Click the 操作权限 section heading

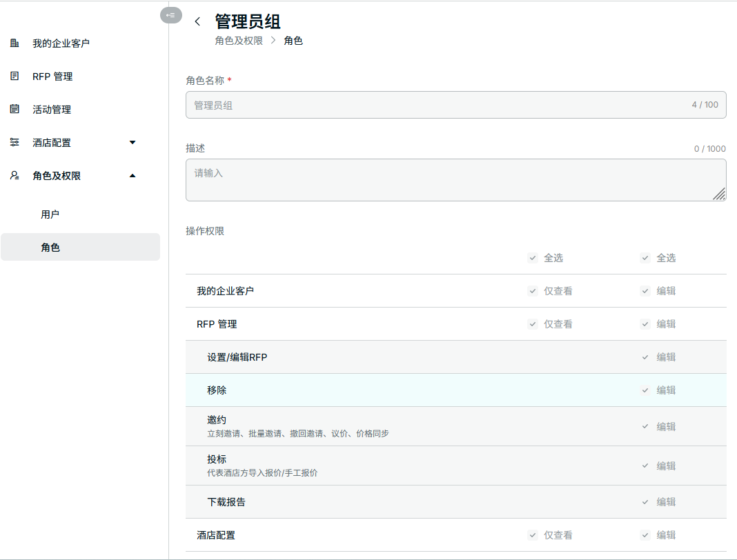(205, 230)
